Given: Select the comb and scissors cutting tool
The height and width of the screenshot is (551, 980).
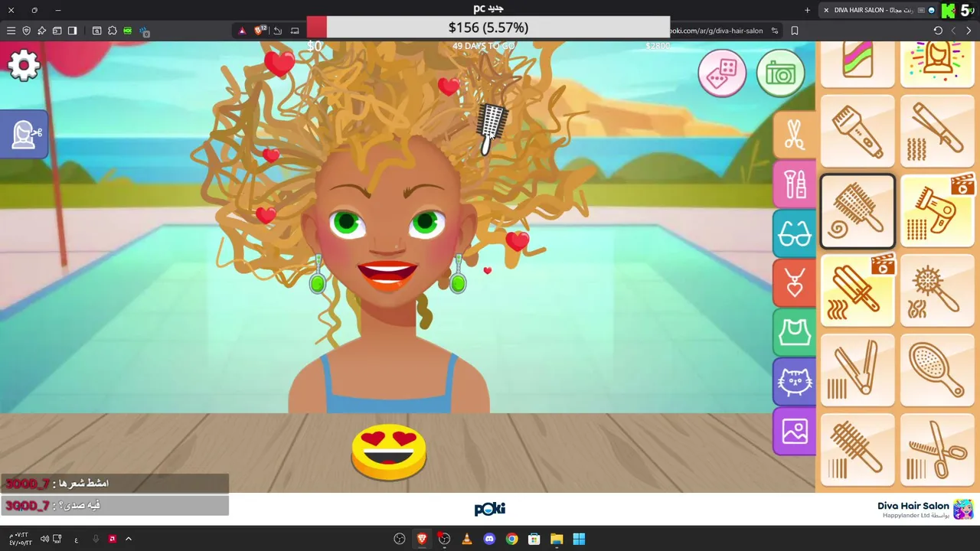Looking at the screenshot, I should pos(937,450).
